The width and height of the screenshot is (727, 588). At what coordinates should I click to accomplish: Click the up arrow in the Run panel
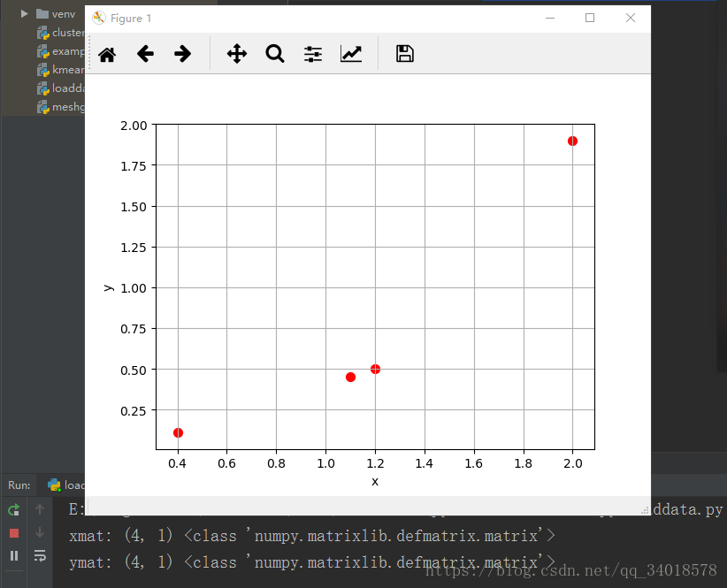(x=40, y=509)
